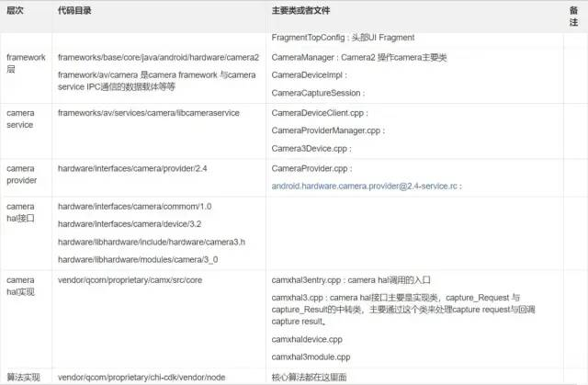Viewport: 588px width, 385px height.
Task: Select the 'camxhal3.cpp' description paragraph
Action: pos(403,310)
